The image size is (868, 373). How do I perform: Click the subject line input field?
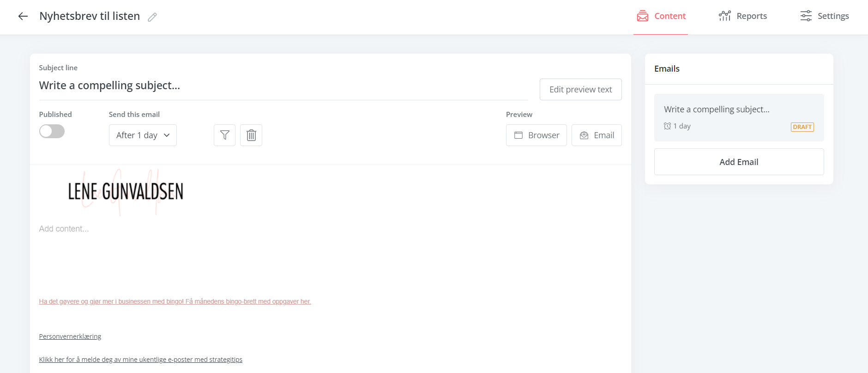(x=283, y=86)
